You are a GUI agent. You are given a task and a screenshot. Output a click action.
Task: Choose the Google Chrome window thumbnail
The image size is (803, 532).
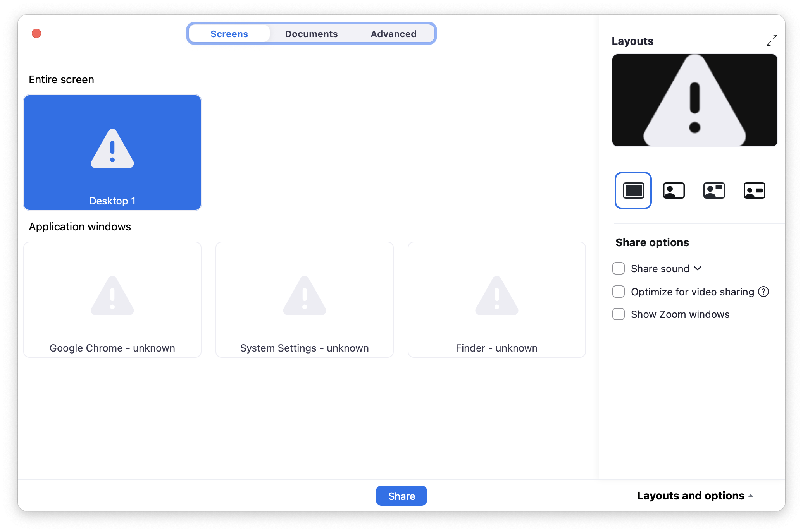tap(112, 300)
